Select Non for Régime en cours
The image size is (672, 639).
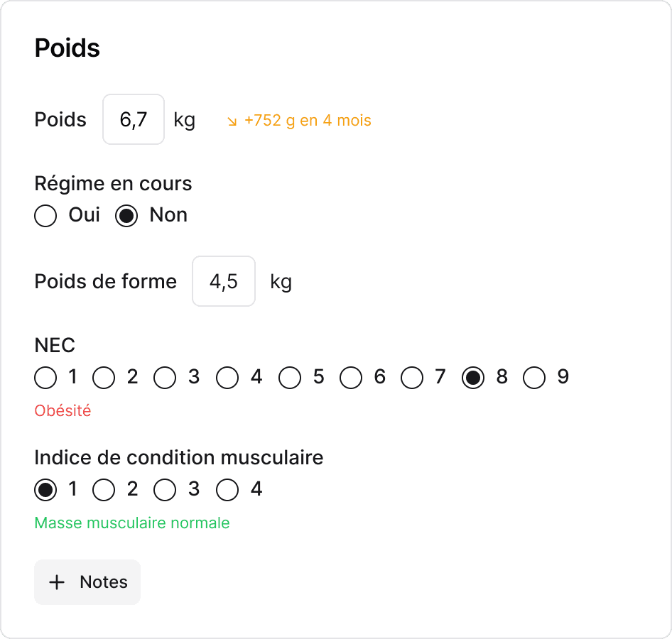tap(126, 215)
